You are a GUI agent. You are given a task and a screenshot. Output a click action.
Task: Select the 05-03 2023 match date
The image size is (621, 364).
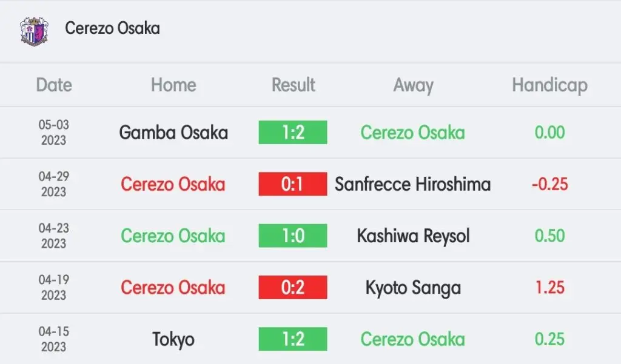[x=54, y=133]
